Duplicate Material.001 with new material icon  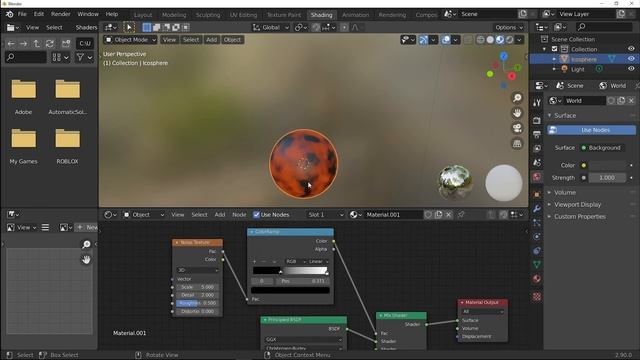pos(438,214)
